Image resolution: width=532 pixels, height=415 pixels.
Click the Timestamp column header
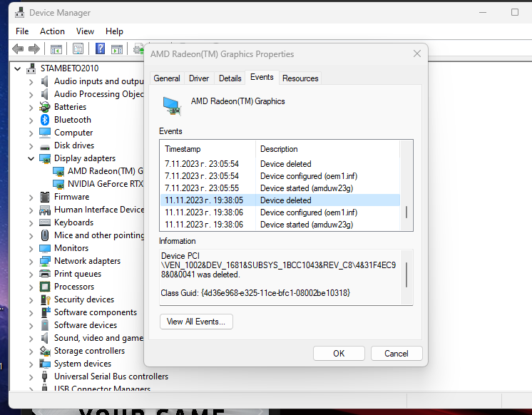(208, 149)
